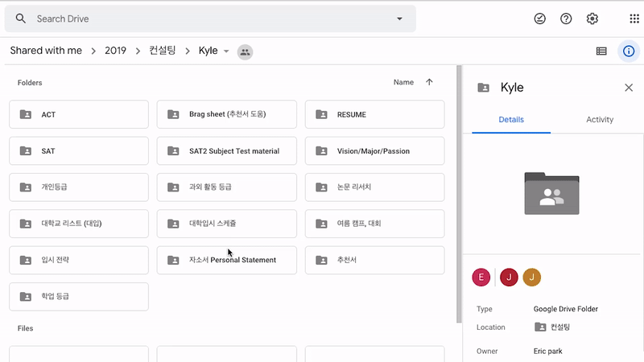
Task: Open the 컨설팅 location link in details
Action: (x=552, y=327)
